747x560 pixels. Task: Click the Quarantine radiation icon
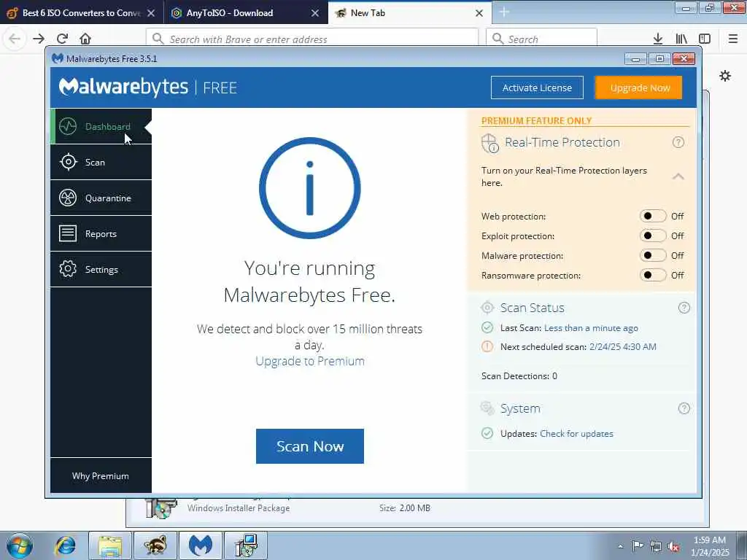coord(68,198)
